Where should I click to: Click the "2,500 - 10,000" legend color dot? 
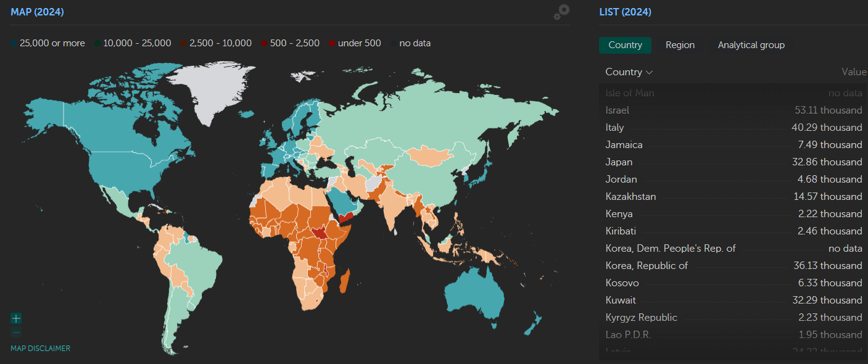[x=183, y=44]
